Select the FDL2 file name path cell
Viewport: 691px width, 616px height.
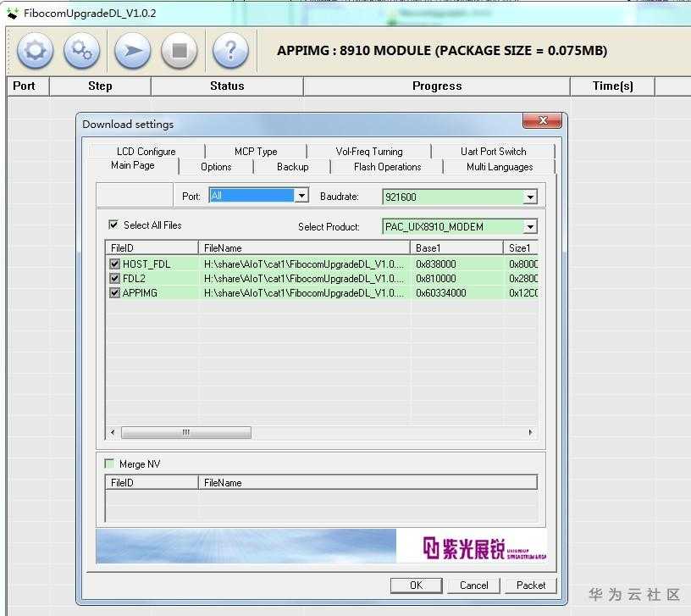[304, 278]
